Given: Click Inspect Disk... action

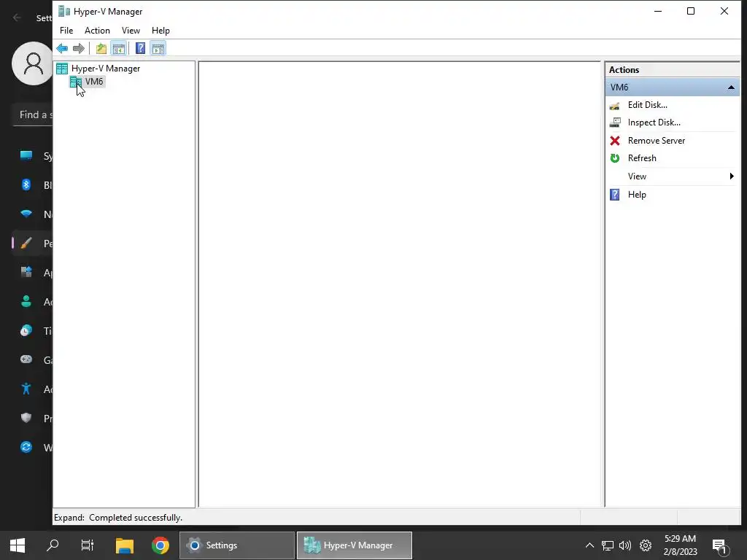Looking at the screenshot, I should (654, 122).
